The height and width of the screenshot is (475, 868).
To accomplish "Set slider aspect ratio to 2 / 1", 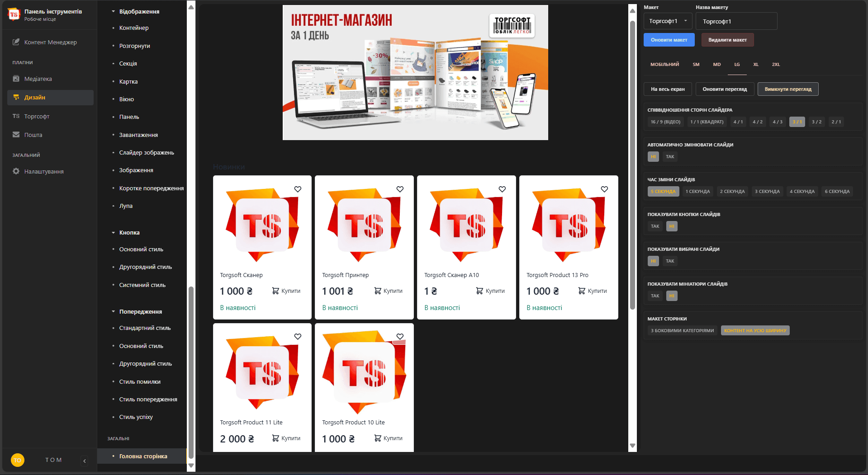I will (836, 122).
